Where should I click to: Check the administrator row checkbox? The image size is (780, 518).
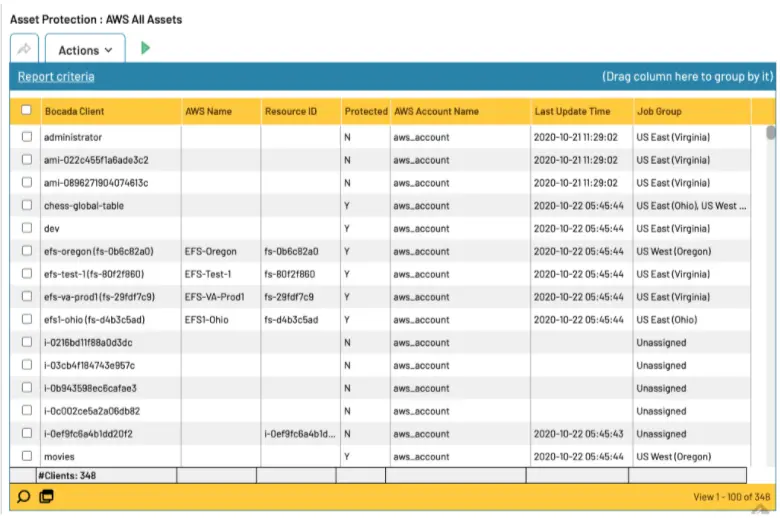(27, 136)
